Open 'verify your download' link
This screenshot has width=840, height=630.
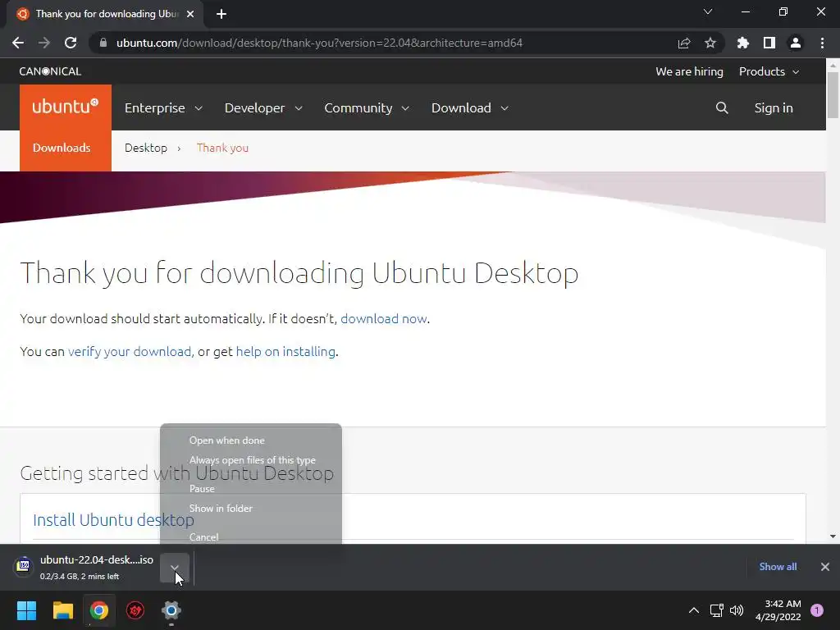(130, 351)
